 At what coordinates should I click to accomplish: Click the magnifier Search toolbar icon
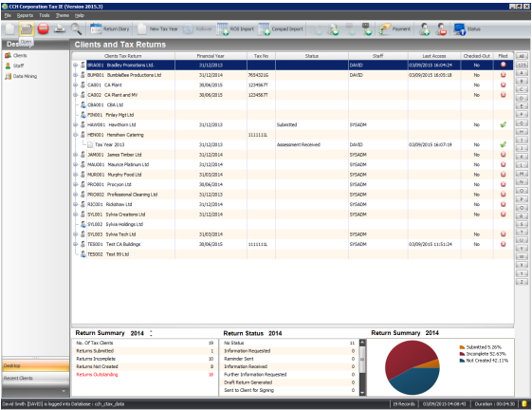click(x=76, y=29)
